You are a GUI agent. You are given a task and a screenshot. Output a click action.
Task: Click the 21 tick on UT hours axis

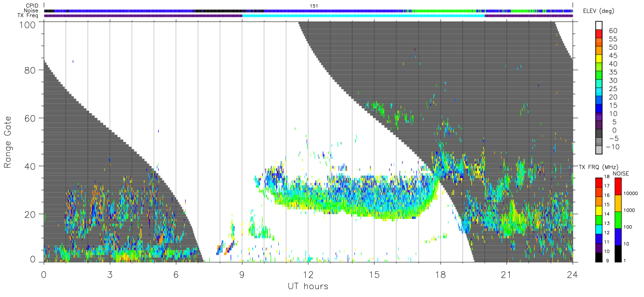click(507, 274)
